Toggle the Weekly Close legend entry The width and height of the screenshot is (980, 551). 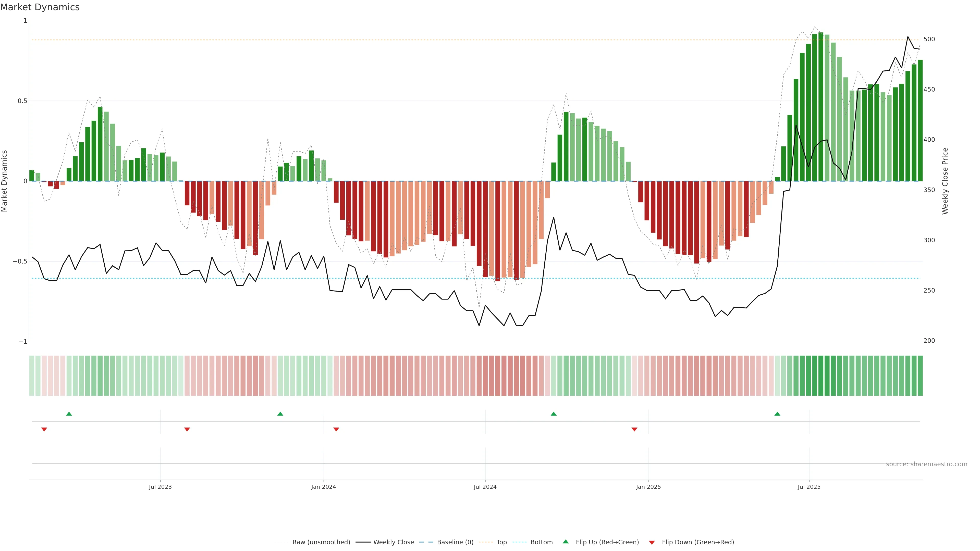[x=393, y=542]
